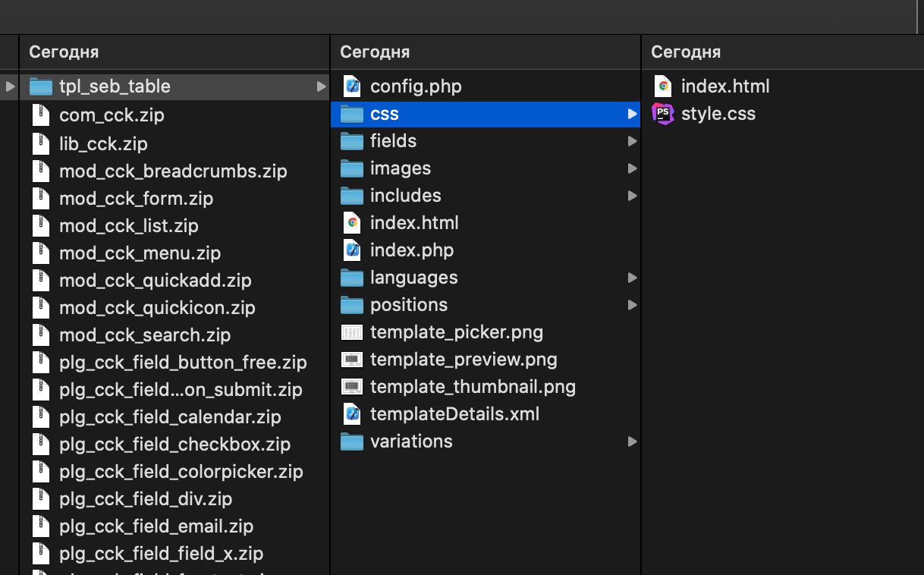Click the PhpStorm icon beside style.css
Viewport: 924px width, 575px height.
point(663,114)
